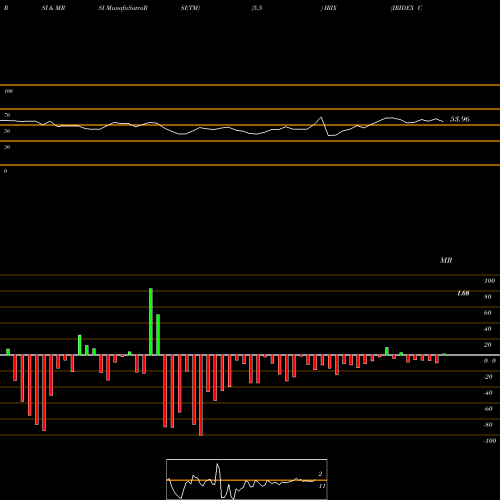The height and width of the screenshot is (500, 500).
Task: Click the ') IRIX' ticker text
Action: pos(329,8)
